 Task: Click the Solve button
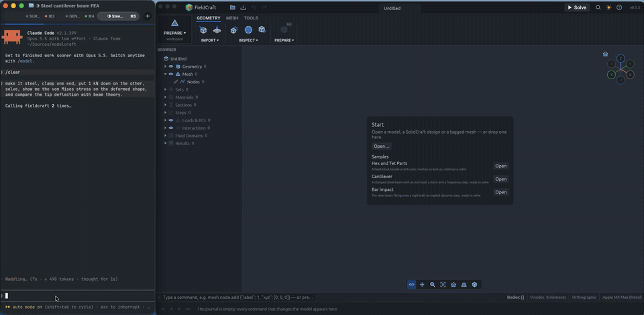pos(577,7)
